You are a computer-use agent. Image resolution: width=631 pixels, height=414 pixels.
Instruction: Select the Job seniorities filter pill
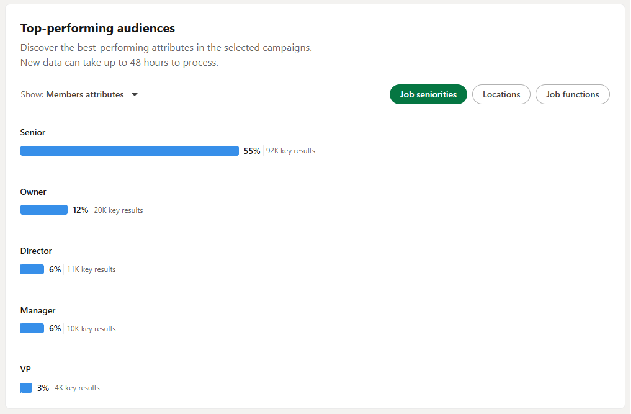click(x=428, y=94)
